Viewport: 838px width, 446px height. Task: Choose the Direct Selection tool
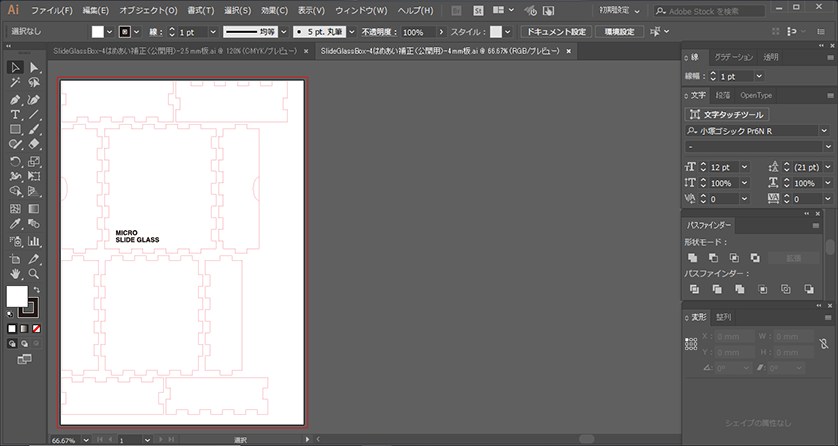pos(34,68)
